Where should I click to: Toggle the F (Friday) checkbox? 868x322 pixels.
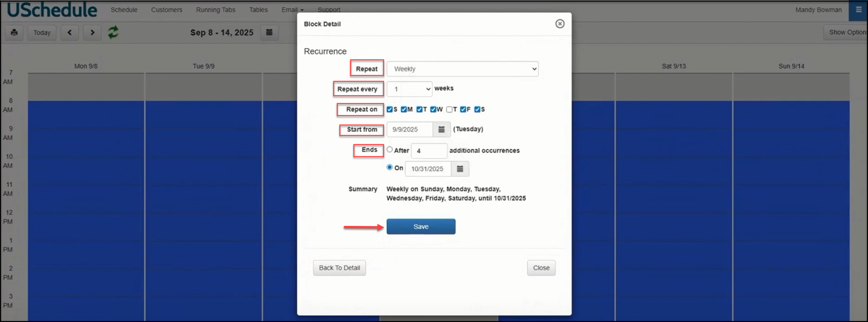(463, 110)
